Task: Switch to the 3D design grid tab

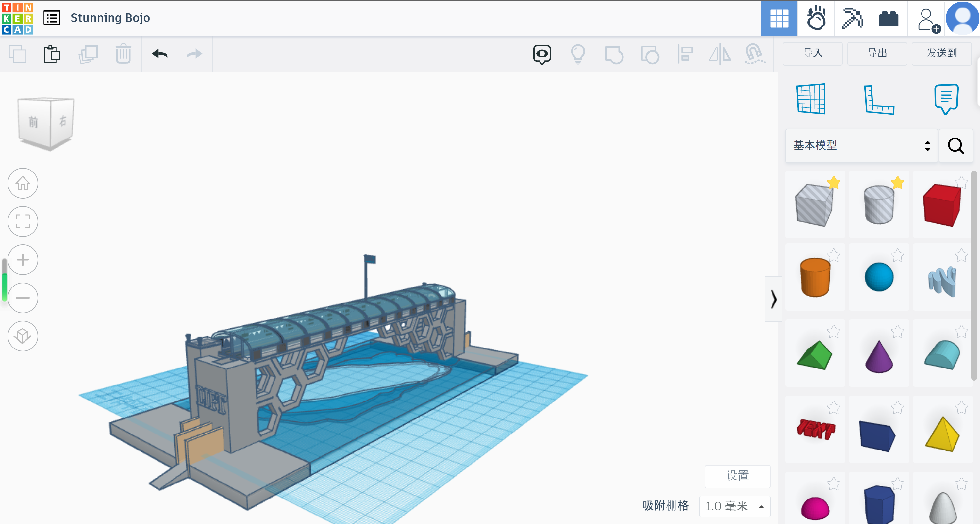Action: [x=779, y=18]
